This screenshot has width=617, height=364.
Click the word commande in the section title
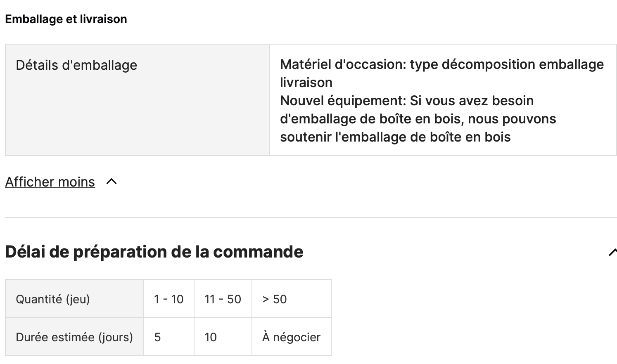[258, 252]
